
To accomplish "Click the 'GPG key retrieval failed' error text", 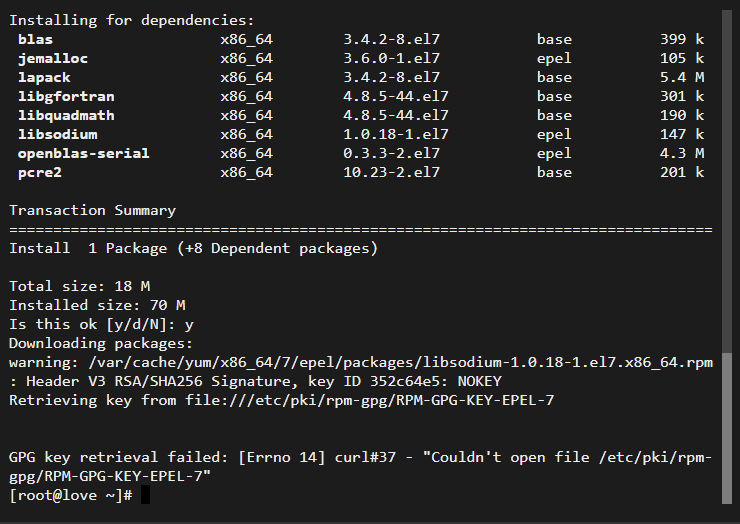I will click(x=361, y=466).
